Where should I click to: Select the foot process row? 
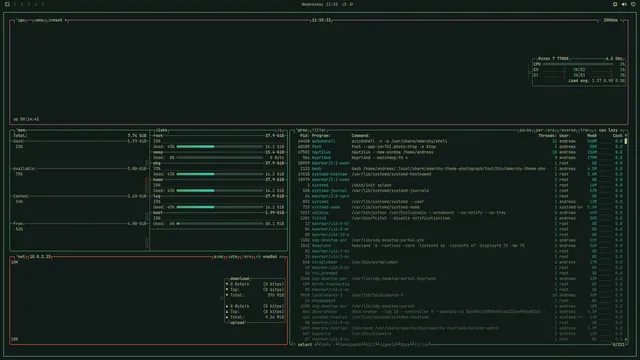460,147
